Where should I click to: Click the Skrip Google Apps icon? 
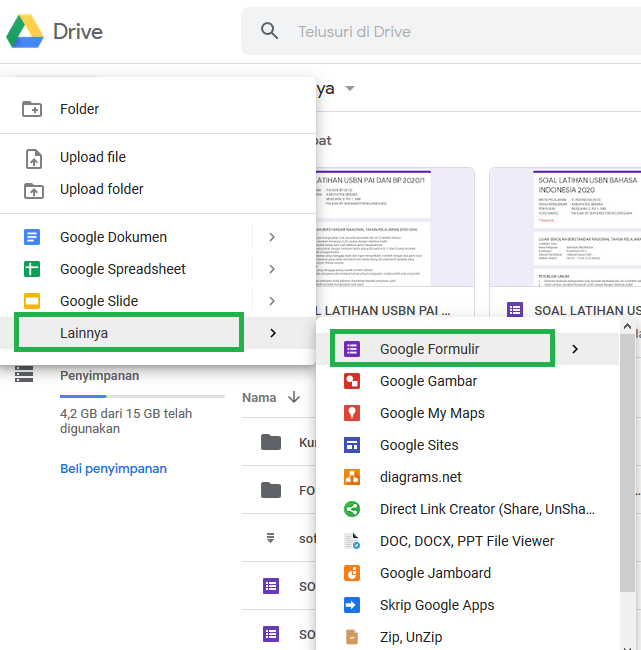(x=352, y=605)
